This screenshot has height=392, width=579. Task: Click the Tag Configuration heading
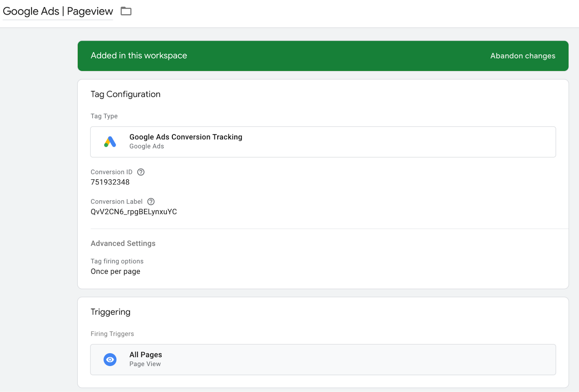point(125,94)
